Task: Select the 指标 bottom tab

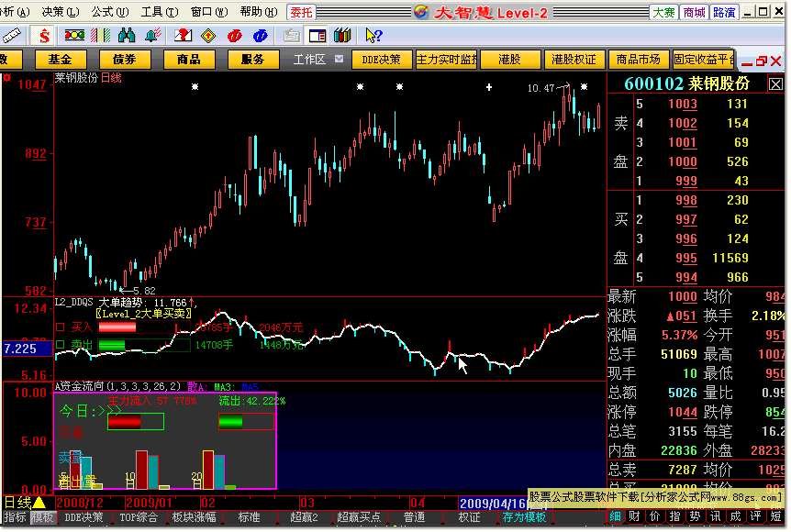Action: pos(15,517)
